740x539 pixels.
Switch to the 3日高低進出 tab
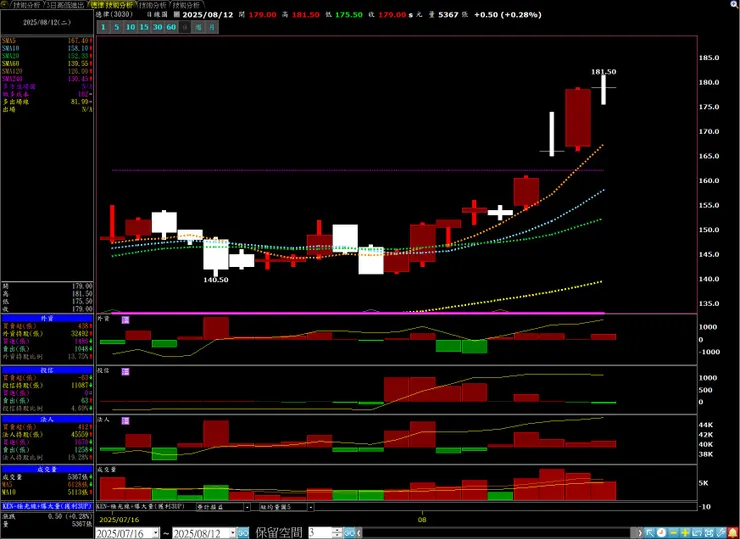[x=66, y=5]
